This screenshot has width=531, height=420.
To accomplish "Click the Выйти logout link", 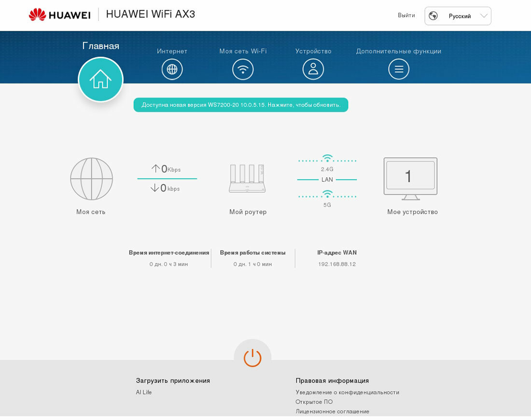I will 406,15.
